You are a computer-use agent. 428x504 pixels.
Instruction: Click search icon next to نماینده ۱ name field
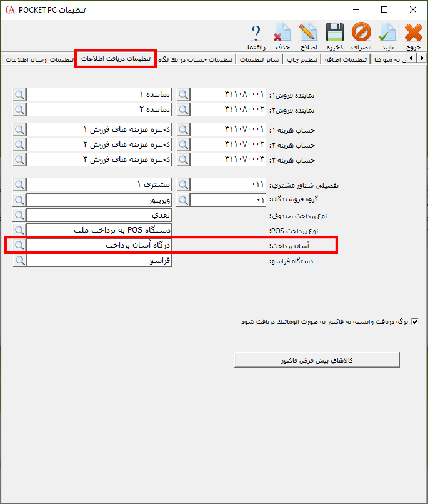(19, 94)
